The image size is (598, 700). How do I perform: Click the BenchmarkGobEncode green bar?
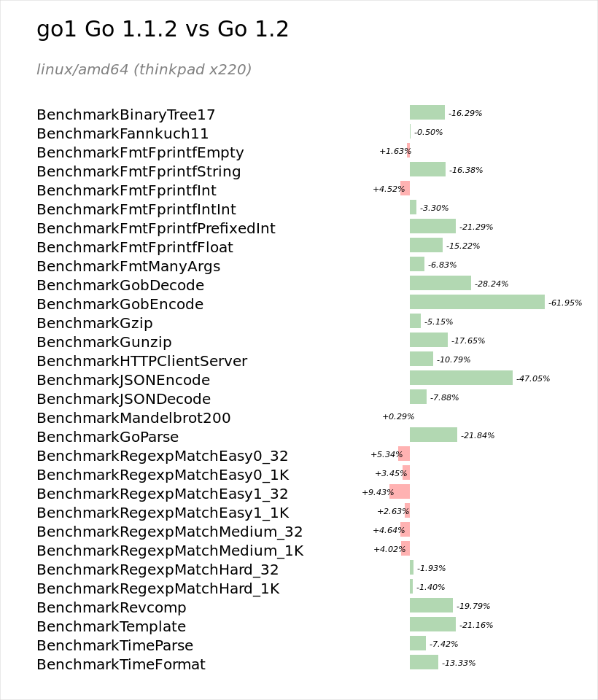[x=477, y=302]
